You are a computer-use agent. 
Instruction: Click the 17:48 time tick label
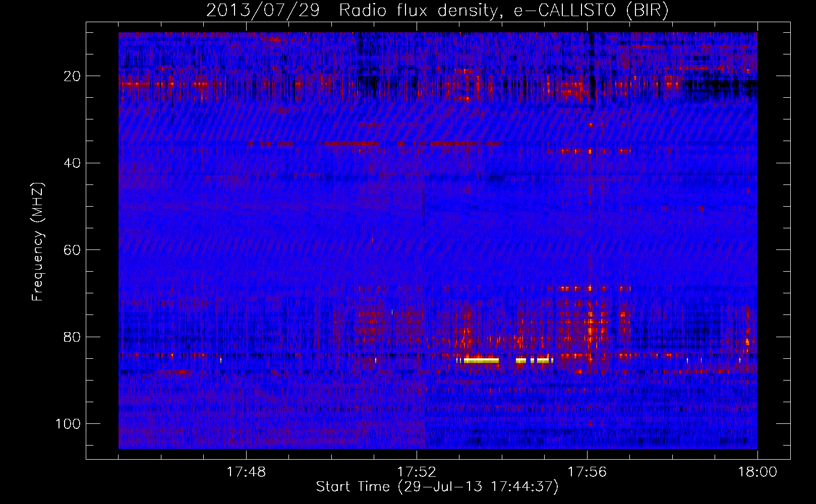click(x=246, y=472)
